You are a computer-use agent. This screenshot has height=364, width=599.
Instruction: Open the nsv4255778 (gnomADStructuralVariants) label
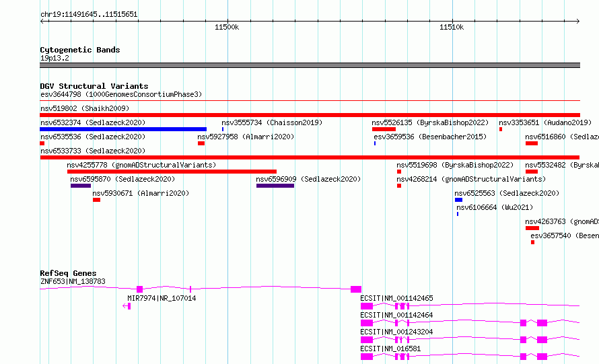point(141,165)
